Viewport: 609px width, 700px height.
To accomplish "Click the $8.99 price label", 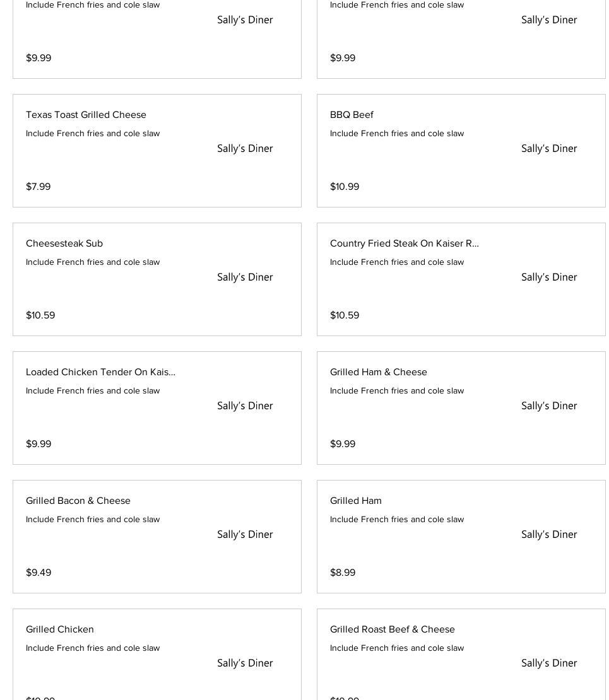I will point(343,573).
